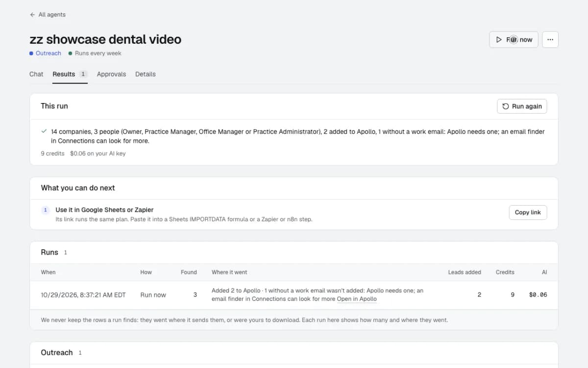Click the 'What you can do next' heading

pyautogui.click(x=78, y=188)
